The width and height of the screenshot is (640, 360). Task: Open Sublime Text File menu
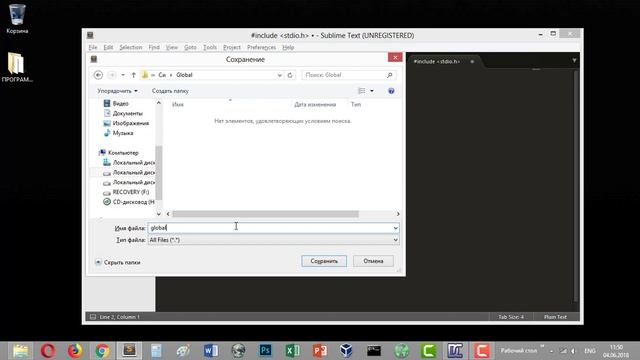(x=93, y=47)
